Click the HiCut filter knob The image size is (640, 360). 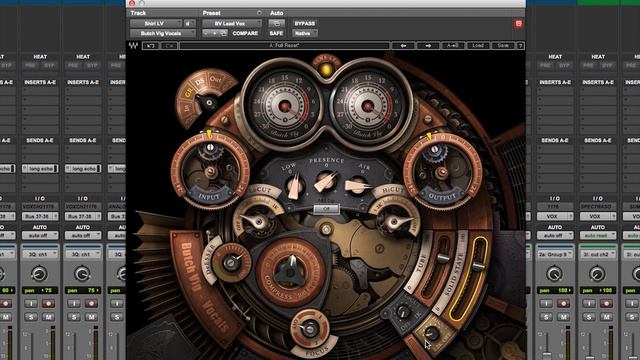395,222
